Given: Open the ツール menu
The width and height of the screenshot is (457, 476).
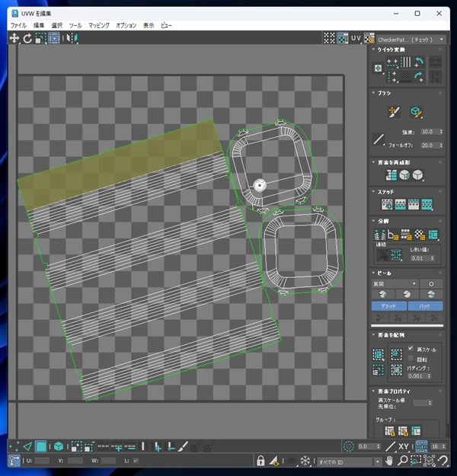Looking at the screenshot, I should pyautogui.click(x=75, y=25).
